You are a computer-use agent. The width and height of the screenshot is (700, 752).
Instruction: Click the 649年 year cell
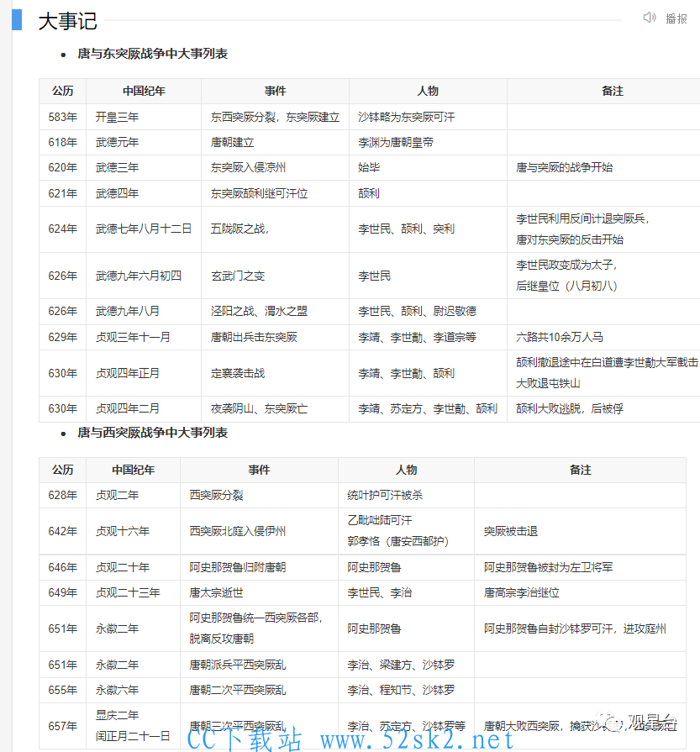(63, 592)
